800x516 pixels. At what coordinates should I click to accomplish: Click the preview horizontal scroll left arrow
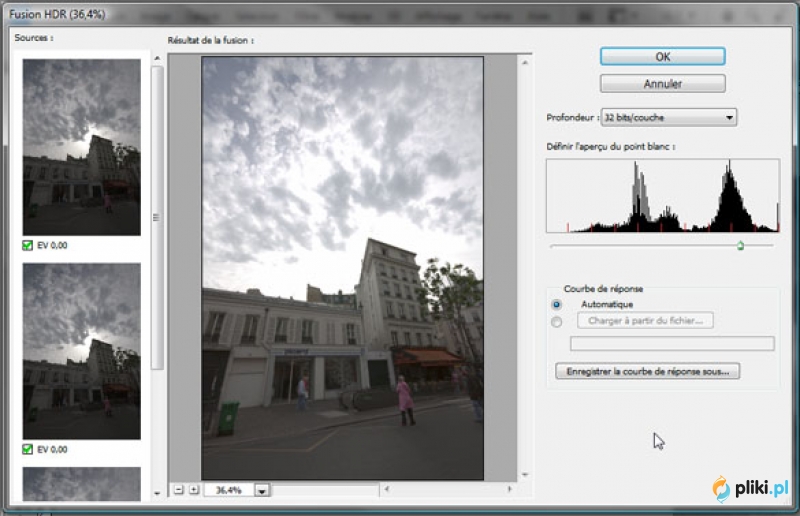[386, 489]
